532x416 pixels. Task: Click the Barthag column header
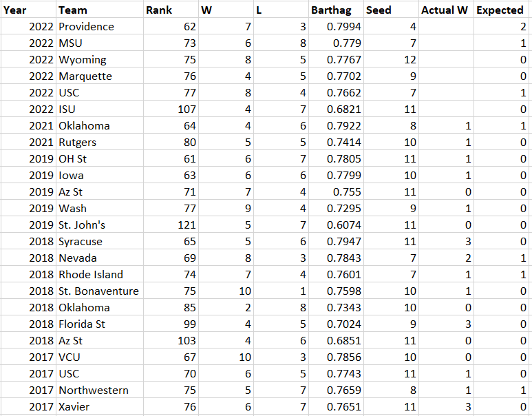point(336,10)
